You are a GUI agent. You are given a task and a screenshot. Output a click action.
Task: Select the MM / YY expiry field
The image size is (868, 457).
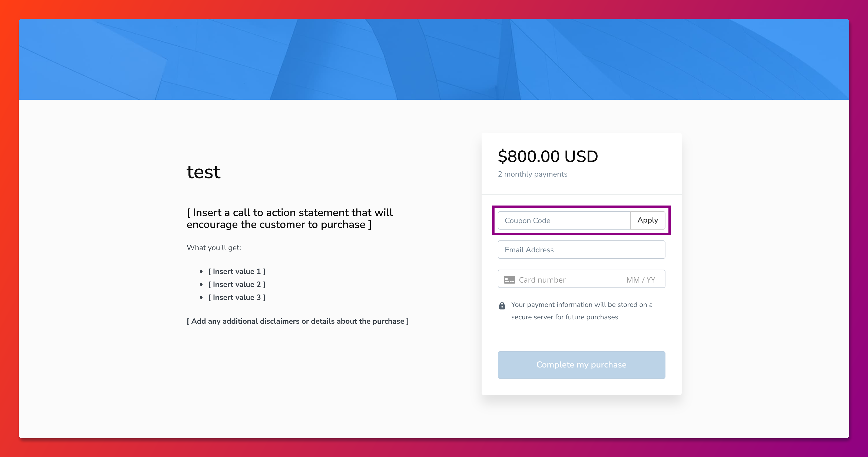[x=640, y=280]
